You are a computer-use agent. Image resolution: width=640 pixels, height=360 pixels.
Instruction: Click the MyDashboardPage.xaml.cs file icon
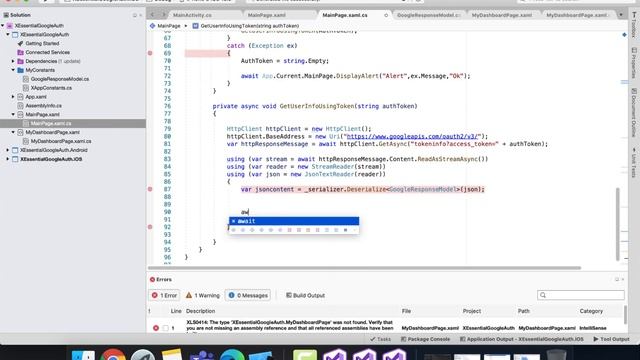(x=26, y=141)
